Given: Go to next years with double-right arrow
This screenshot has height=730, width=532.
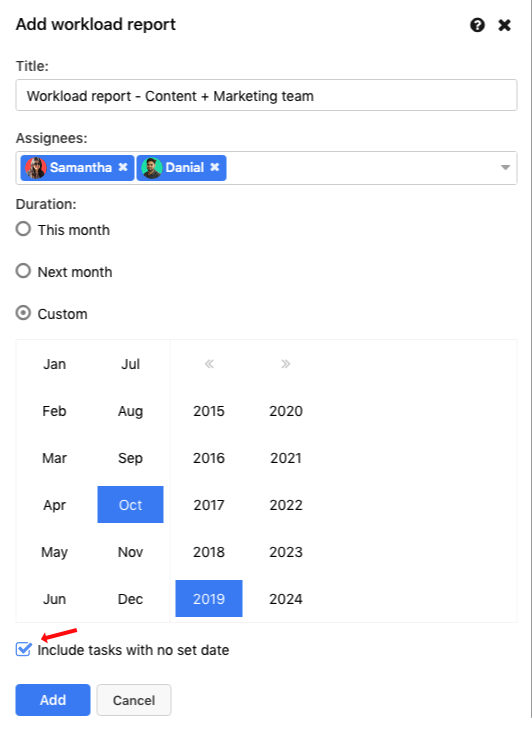Looking at the screenshot, I should pos(286,364).
